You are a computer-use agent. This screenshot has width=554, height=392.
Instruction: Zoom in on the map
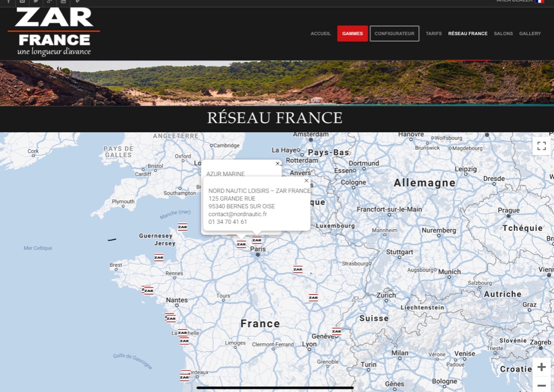[541, 367]
